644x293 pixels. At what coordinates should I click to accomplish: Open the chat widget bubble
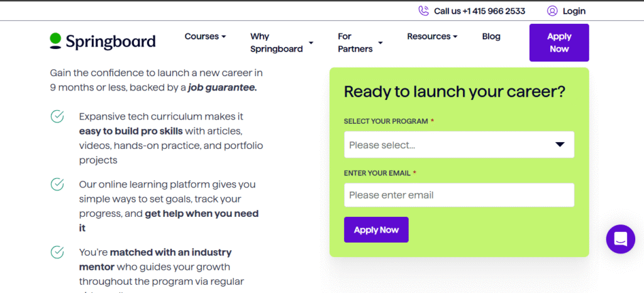(620, 239)
